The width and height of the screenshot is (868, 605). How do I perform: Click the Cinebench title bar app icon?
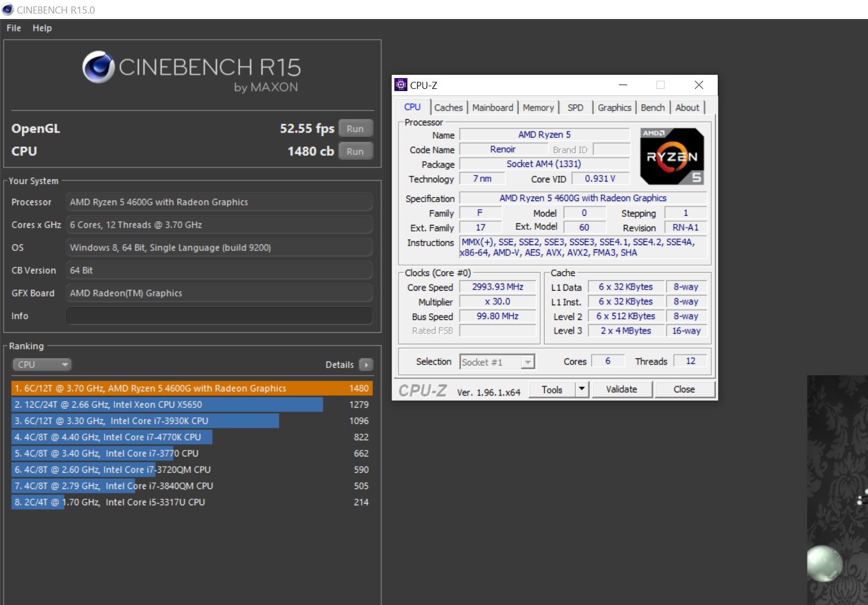[x=8, y=10]
